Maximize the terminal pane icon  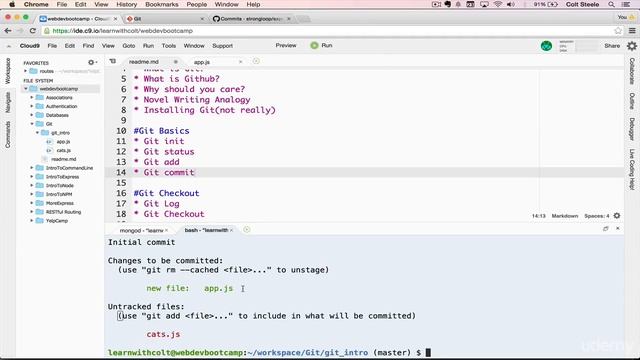(606, 229)
